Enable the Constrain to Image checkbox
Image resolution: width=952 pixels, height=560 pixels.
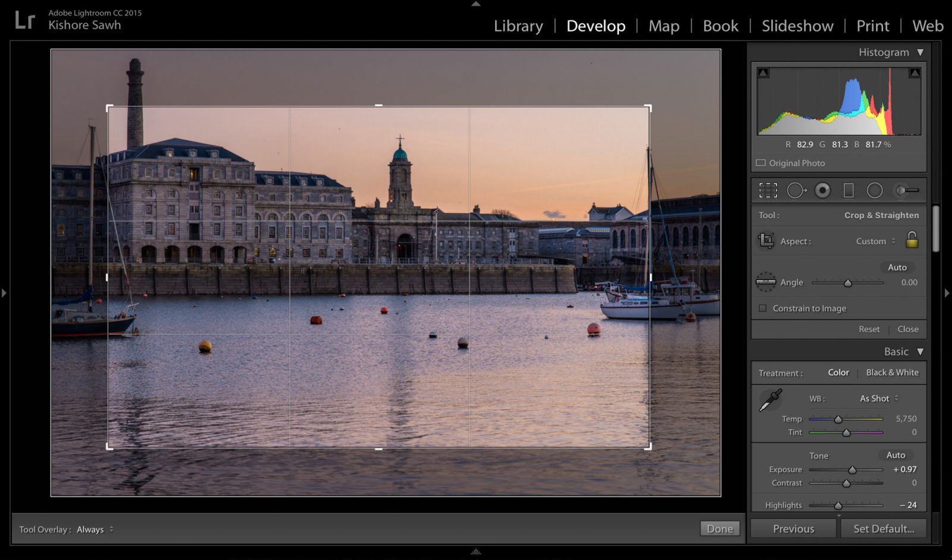[763, 309]
